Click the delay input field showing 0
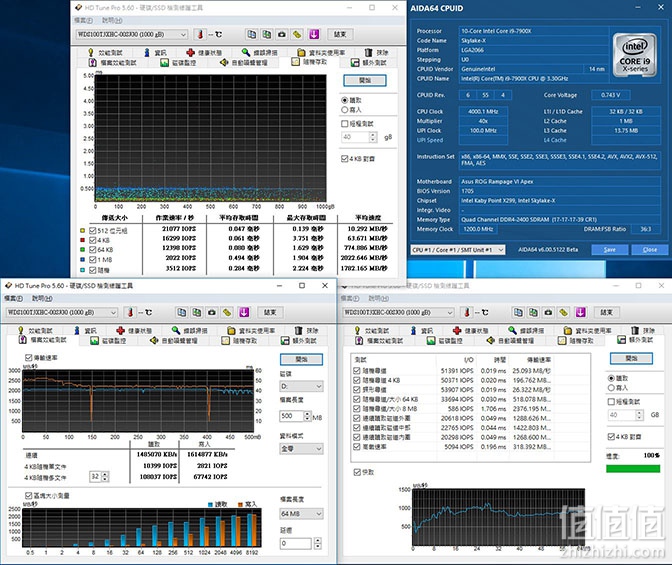 pos(296,543)
